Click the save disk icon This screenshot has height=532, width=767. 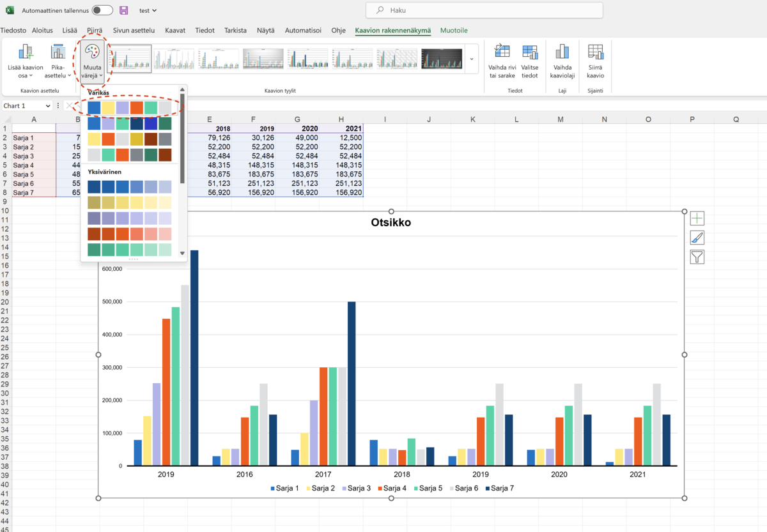coord(124,10)
